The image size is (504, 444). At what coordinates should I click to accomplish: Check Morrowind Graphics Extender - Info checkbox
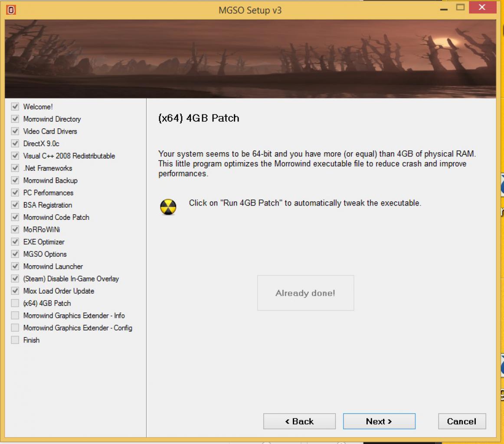[x=15, y=316]
